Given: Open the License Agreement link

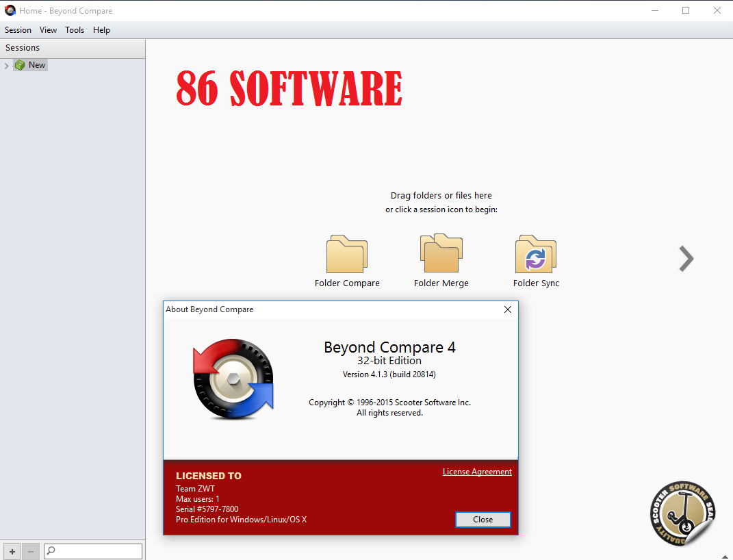Looking at the screenshot, I should click(477, 472).
